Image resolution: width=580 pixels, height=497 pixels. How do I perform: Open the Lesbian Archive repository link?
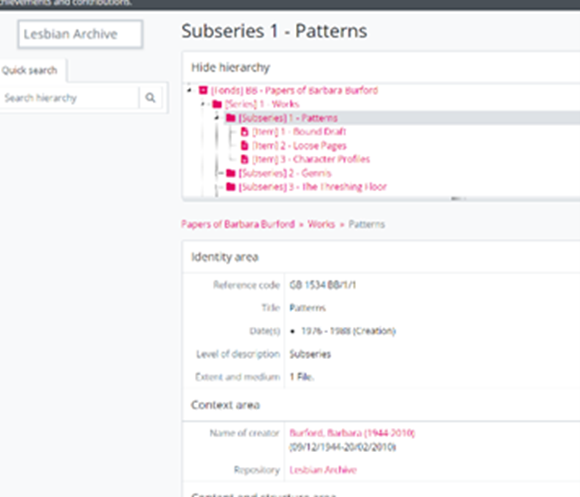click(x=323, y=470)
